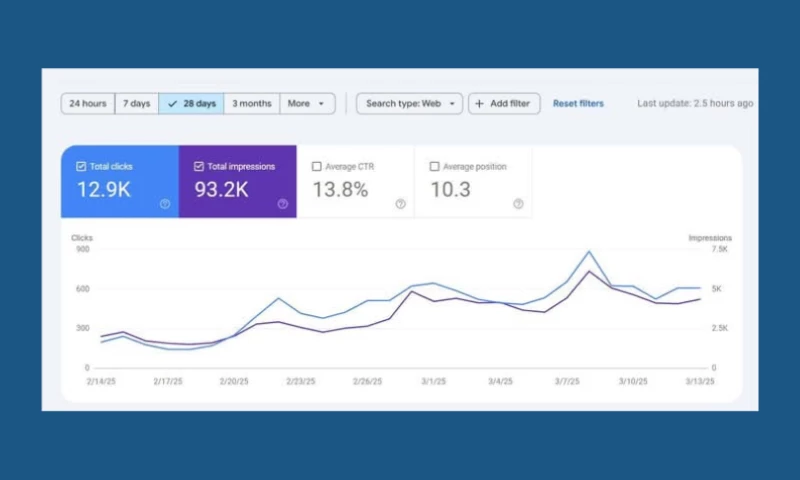Image resolution: width=800 pixels, height=480 pixels.
Task: Switch to the 3 months range
Action: click(x=252, y=103)
